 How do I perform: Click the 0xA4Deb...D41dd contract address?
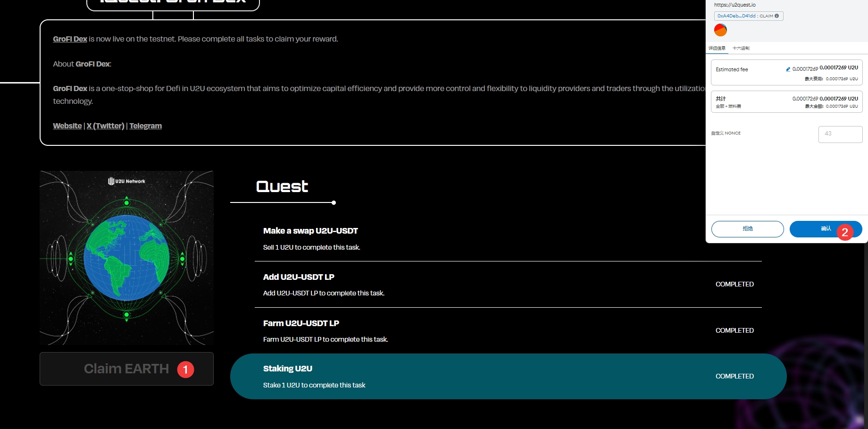pos(736,16)
